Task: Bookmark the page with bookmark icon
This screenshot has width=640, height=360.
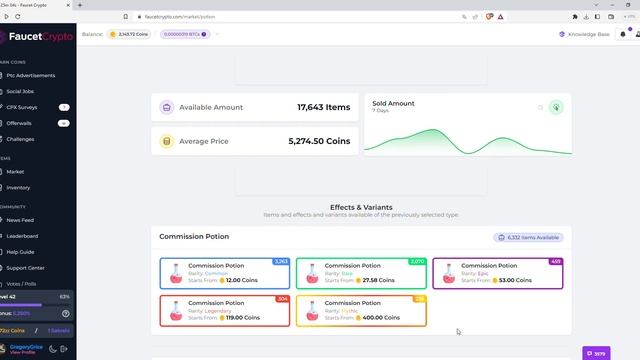Action: tap(125, 17)
